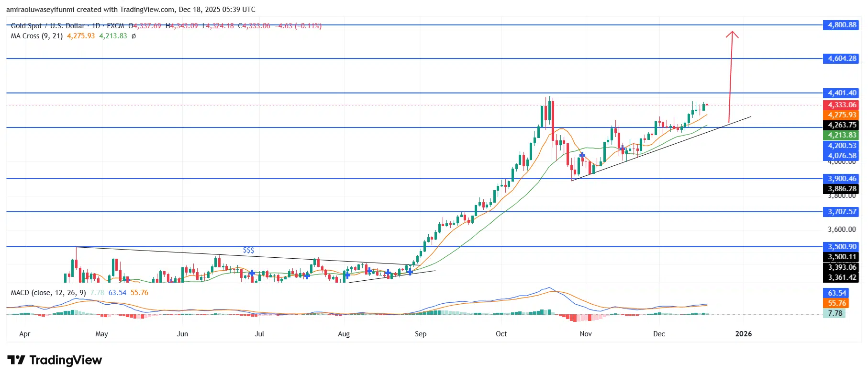
Task: Click the Sep label on time axis
Action: tap(420, 334)
